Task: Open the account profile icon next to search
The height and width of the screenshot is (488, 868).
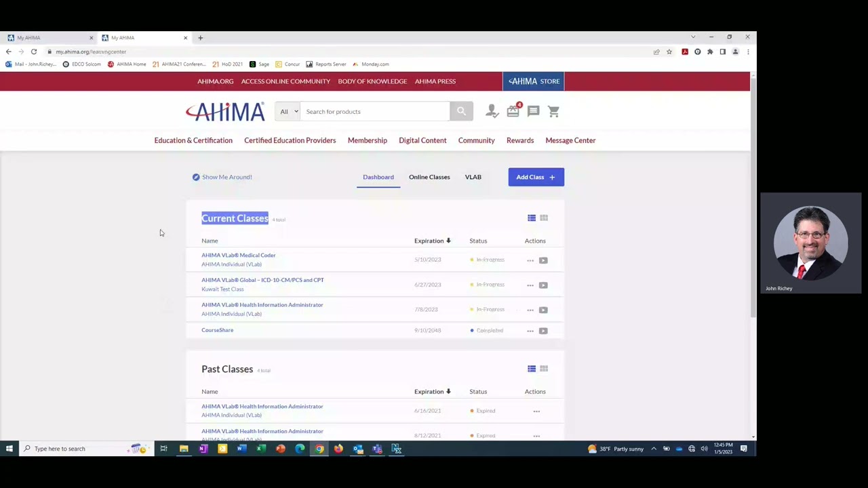Action: point(492,111)
